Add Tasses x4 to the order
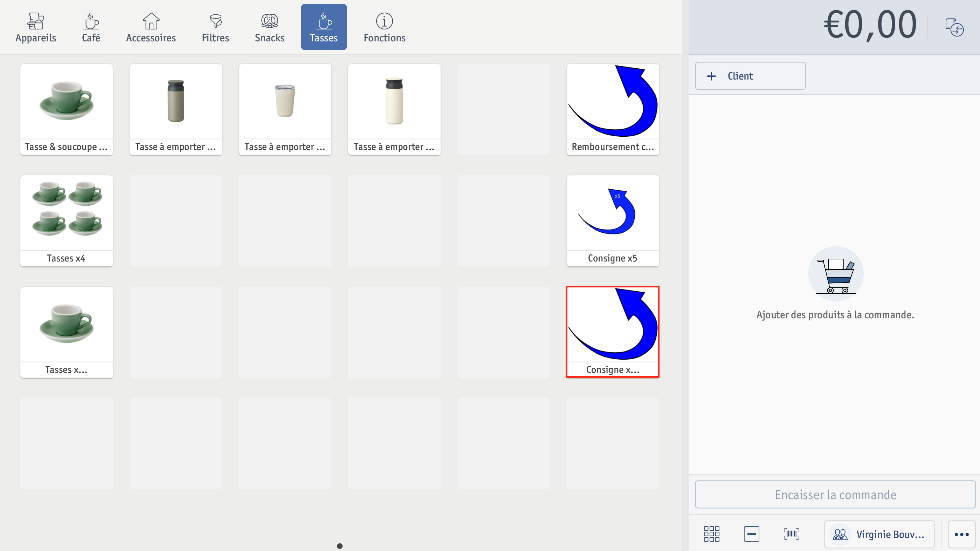980x551 pixels. 67,221
